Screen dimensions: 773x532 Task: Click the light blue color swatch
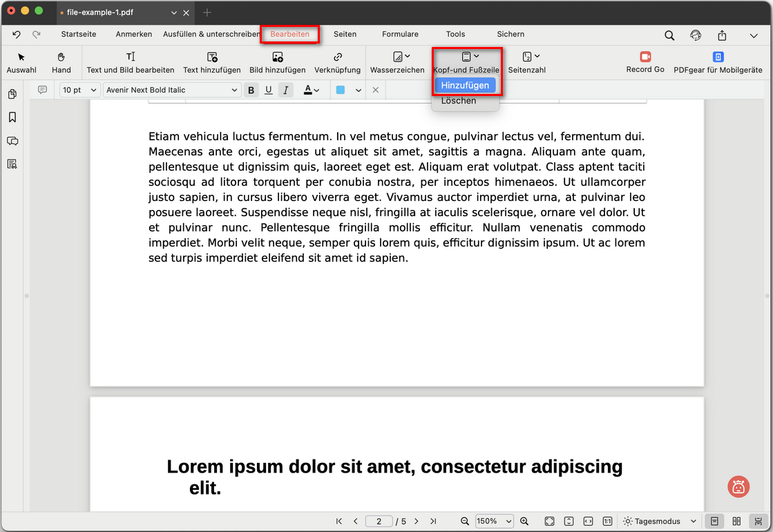coord(341,90)
